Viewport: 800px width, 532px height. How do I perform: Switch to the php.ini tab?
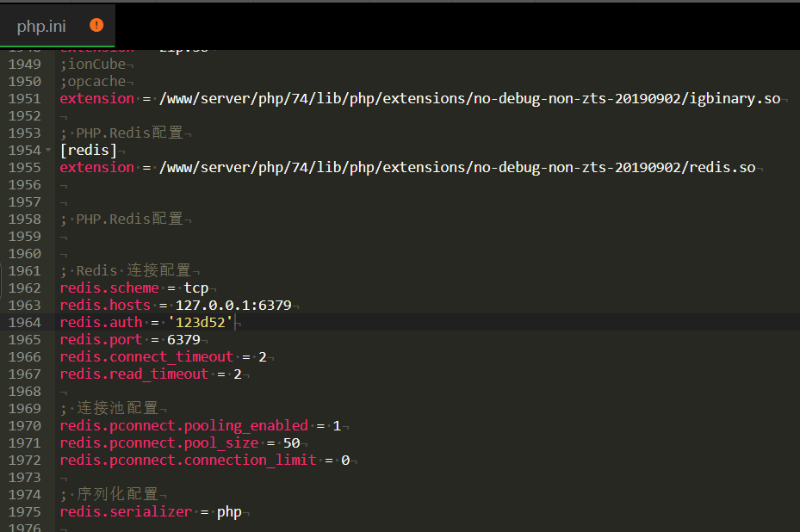coord(41,26)
